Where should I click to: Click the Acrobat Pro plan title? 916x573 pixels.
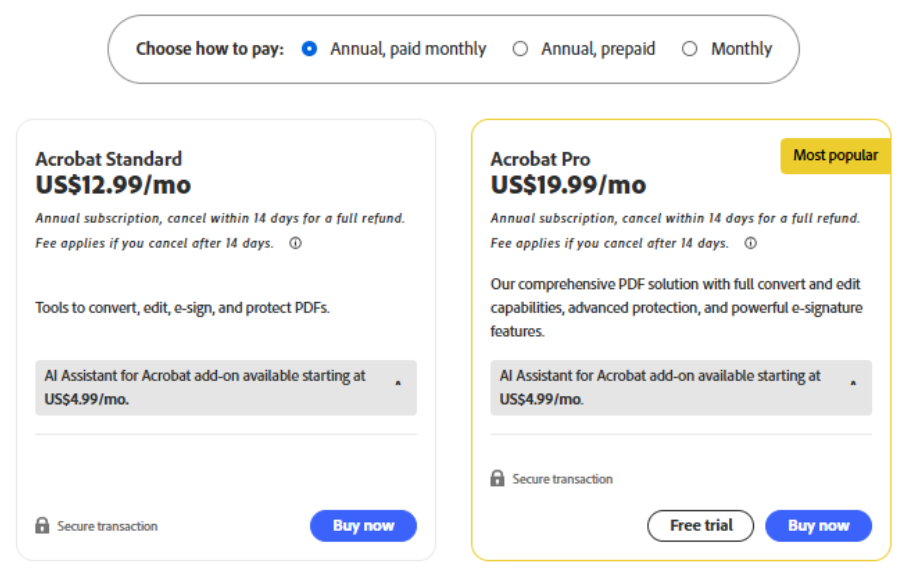(x=540, y=159)
